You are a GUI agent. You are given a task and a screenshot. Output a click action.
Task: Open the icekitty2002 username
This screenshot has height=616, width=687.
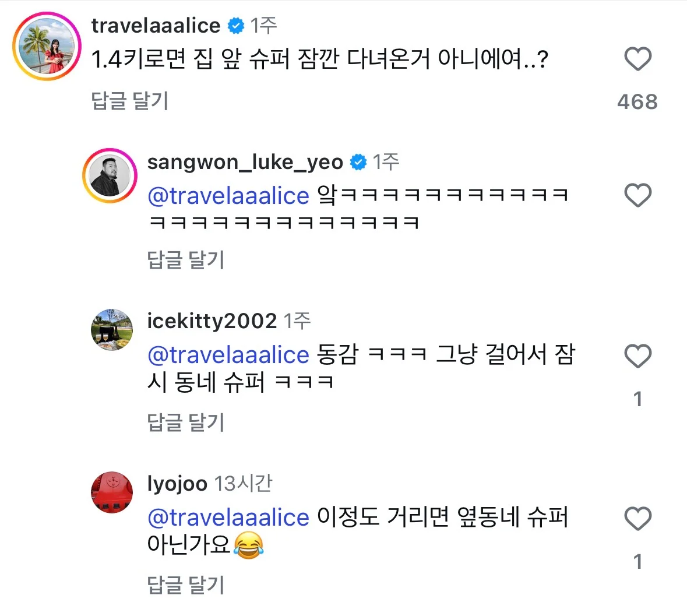pyautogui.click(x=212, y=321)
